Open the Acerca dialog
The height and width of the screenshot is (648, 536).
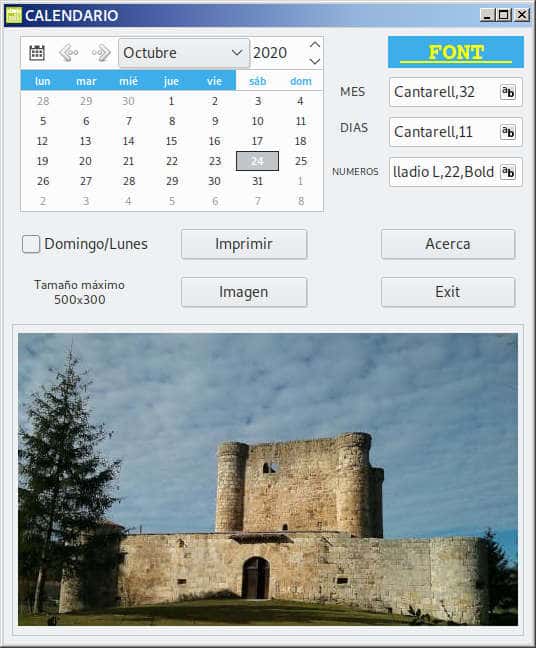[448, 244]
